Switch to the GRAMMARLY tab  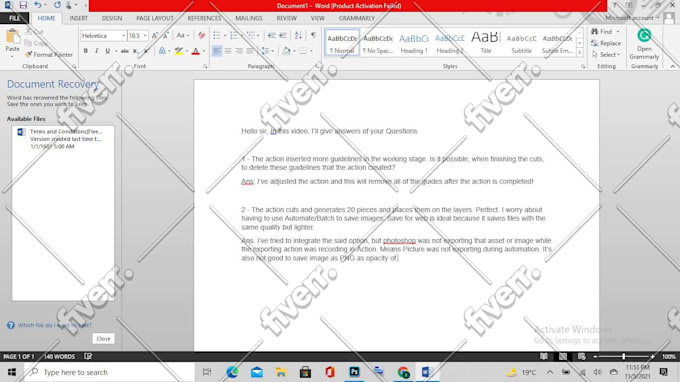(357, 18)
